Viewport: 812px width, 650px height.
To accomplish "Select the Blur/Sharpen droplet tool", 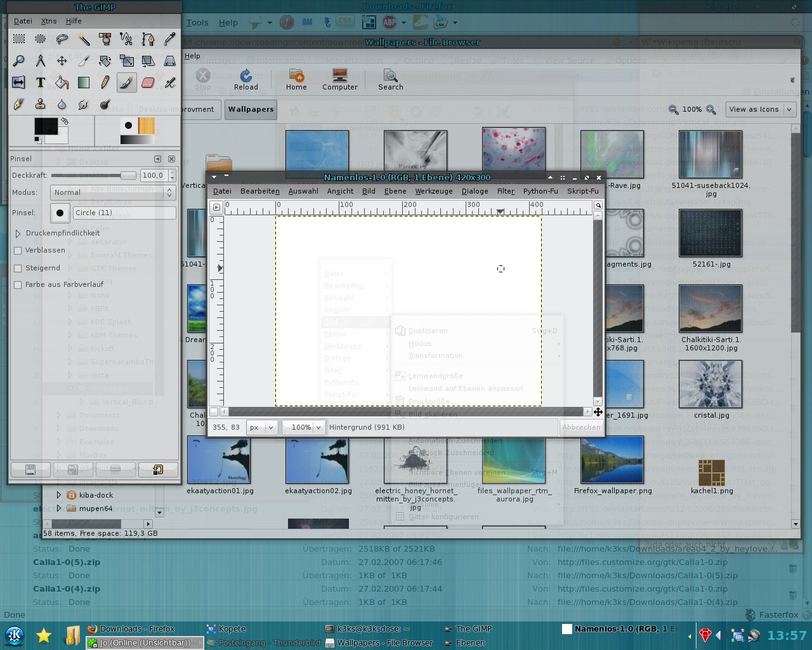I will (x=62, y=104).
